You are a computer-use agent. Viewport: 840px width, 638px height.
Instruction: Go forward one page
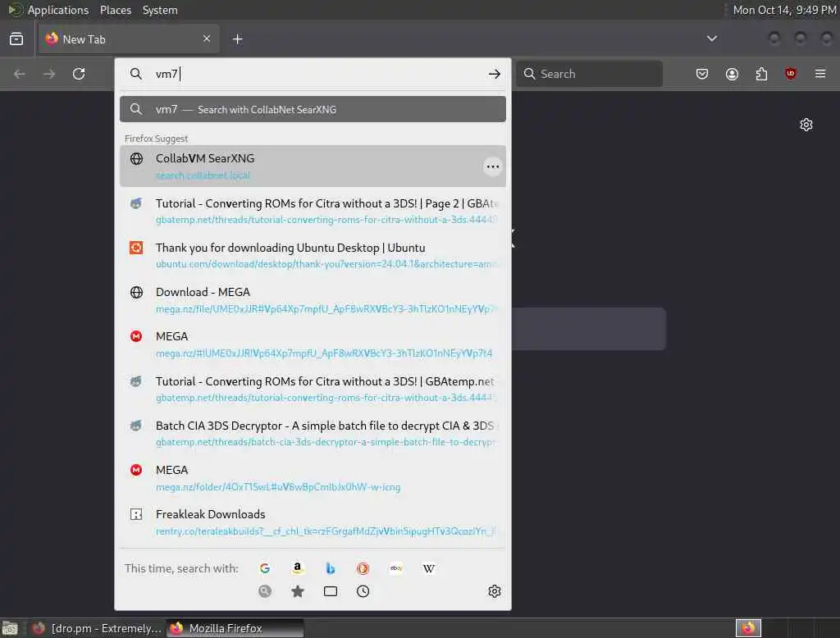point(49,74)
